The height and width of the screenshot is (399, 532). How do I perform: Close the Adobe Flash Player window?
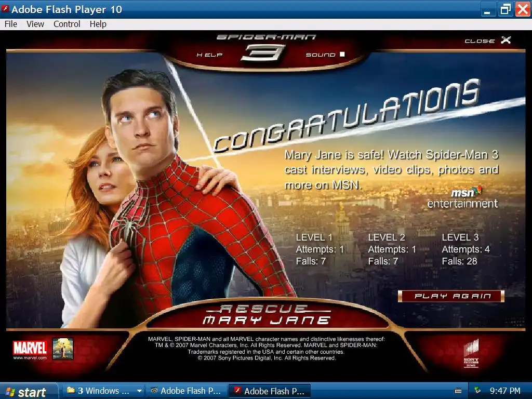pyautogui.click(x=522, y=9)
